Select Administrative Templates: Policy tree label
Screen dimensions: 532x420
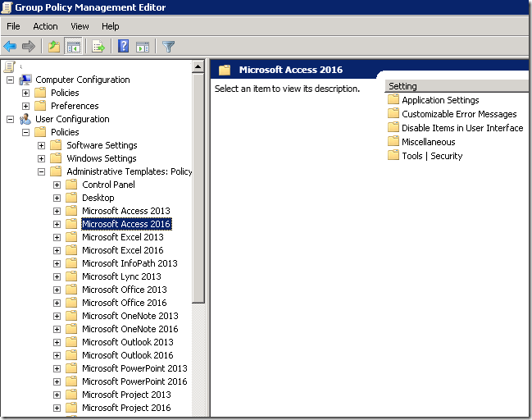click(130, 171)
